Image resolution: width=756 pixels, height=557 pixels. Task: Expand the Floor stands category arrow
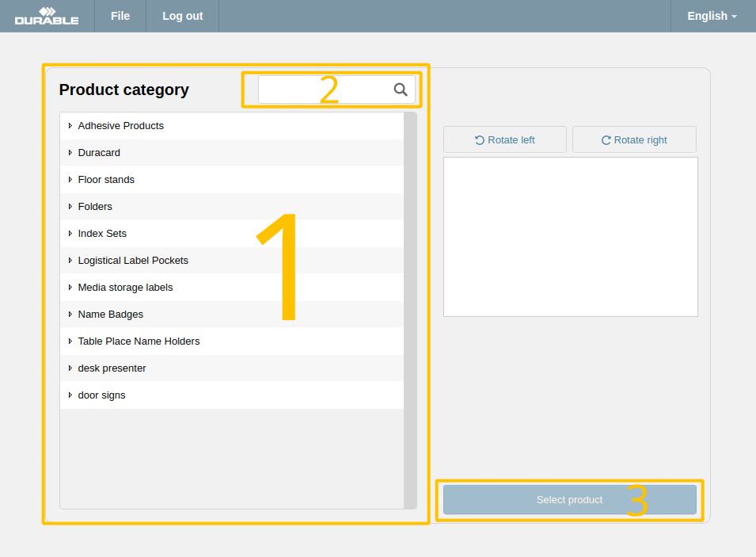click(x=70, y=180)
